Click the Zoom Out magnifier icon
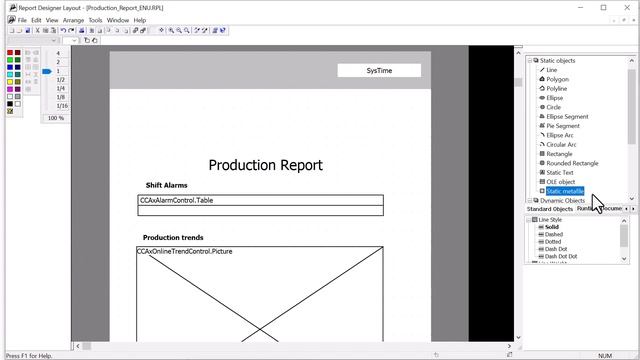 [179, 31]
